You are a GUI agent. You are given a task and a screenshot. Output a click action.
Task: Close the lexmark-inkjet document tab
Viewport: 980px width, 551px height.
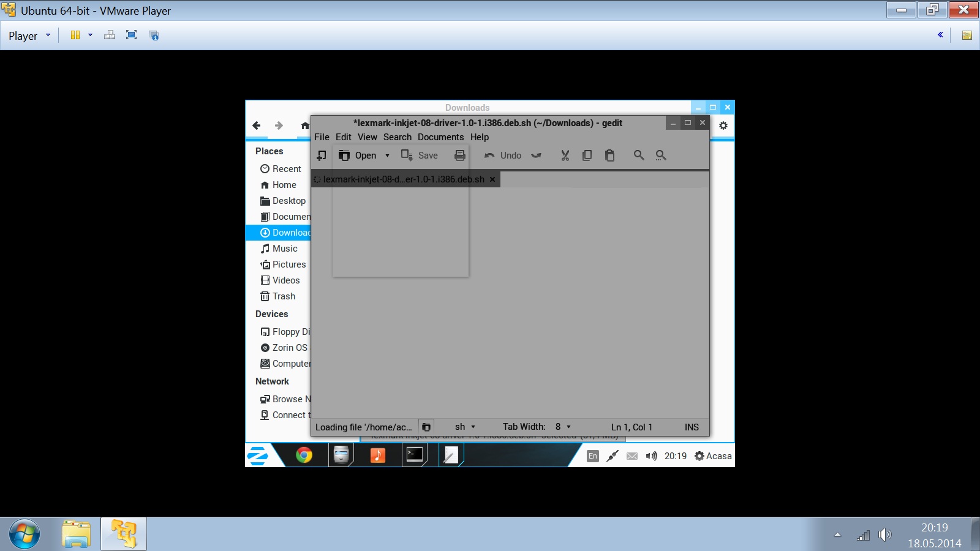pyautogui.click(x=492, y=179)
